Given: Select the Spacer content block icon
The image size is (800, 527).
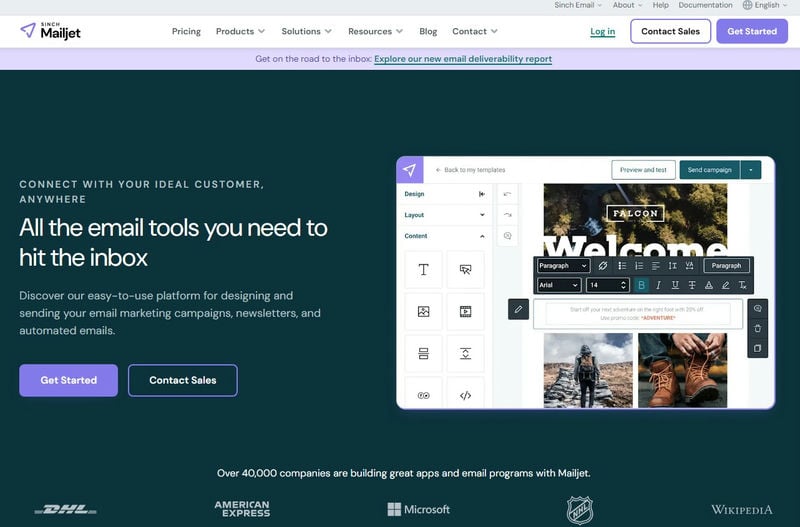Looking at the screenshot, I should (x=465, y=353).
